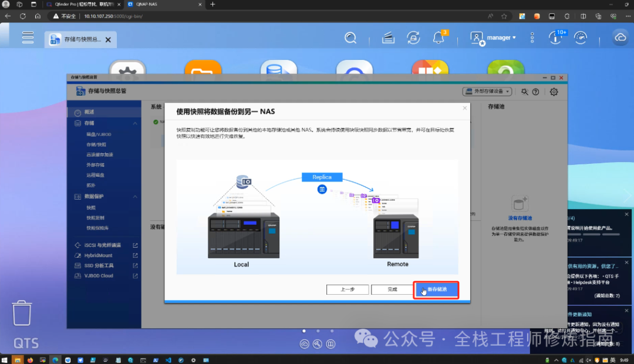Image resolution: width=634 pixels, height=364 pixels.
Task: Select 远程磁盘 in the sidebar
Action: [x=96, y=175]
